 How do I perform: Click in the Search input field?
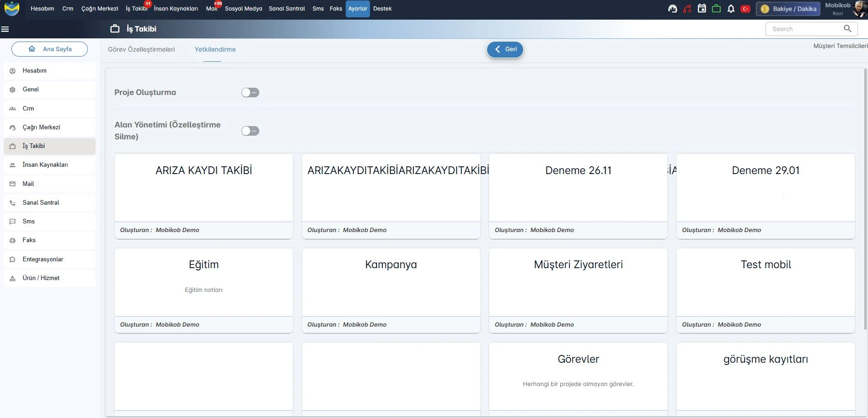point(803,29)
